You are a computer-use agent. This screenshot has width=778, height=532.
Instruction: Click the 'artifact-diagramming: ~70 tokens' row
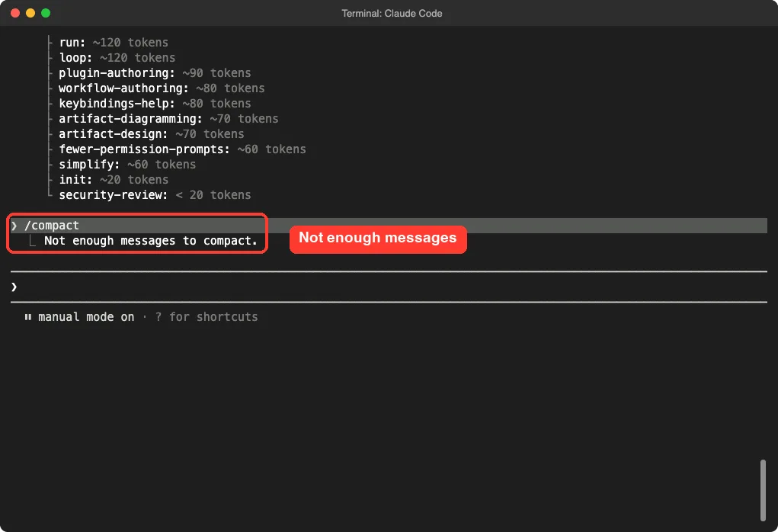[x=168, y=119]
